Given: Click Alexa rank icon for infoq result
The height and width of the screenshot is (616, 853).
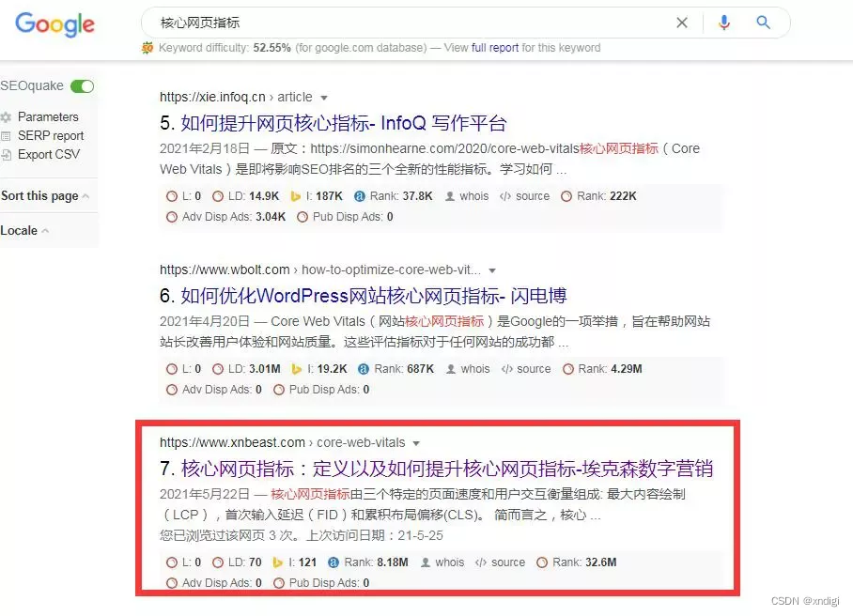Looking at the screenshot, I should coord(360,196).
